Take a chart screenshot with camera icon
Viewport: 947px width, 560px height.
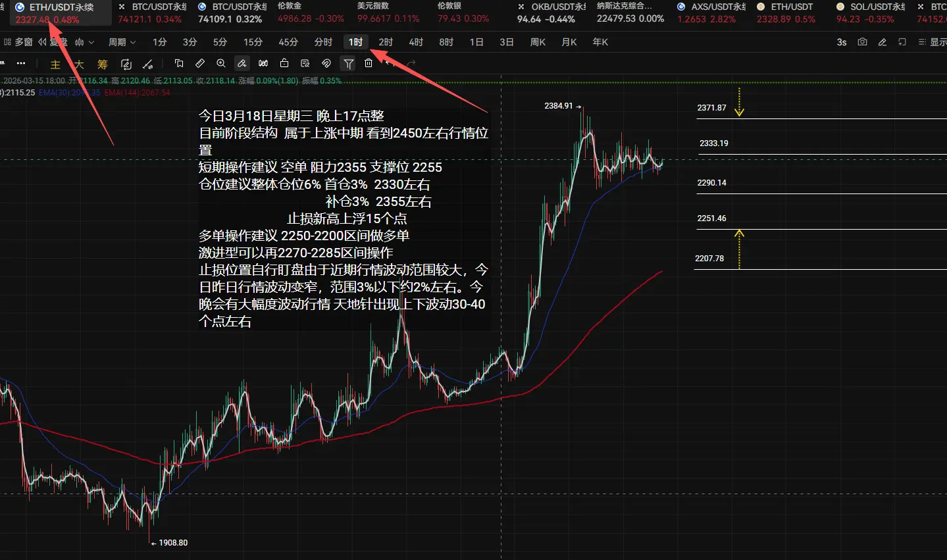pyautogui.click(x=862, y=42)
